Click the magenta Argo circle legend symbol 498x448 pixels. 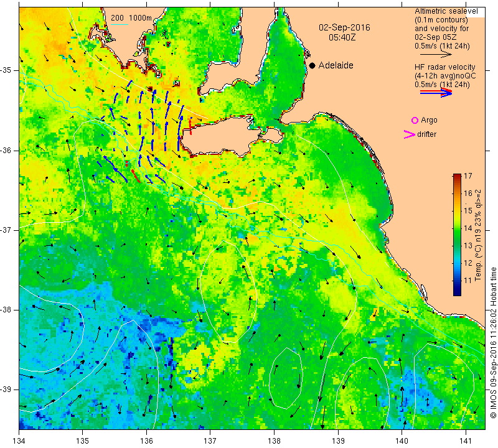click(415, 120)
